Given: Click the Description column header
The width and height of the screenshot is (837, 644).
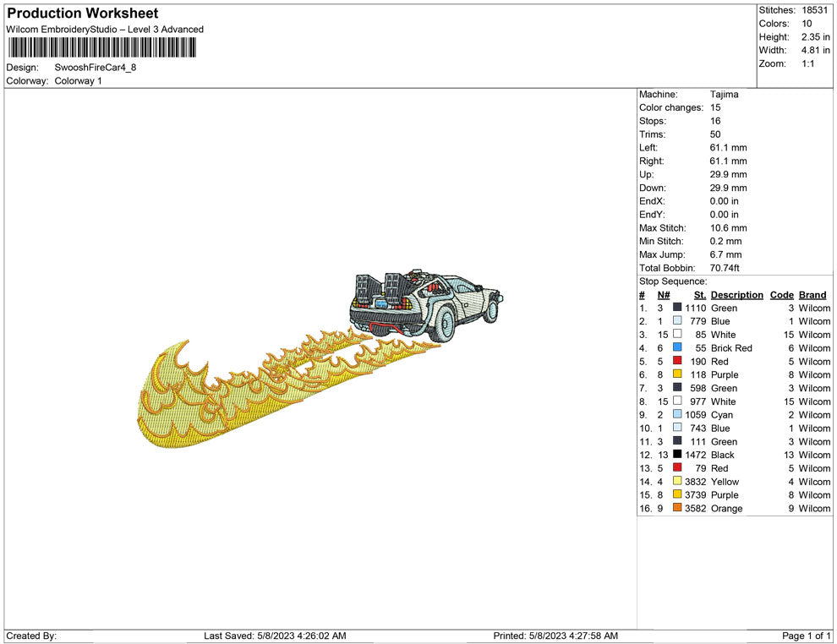Looking at the screenshot, I should (736, 295).
